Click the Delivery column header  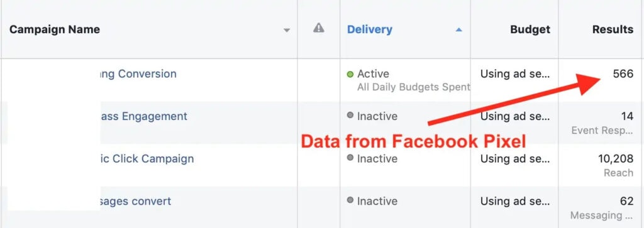pyautogui.click(x=370, y=30)
